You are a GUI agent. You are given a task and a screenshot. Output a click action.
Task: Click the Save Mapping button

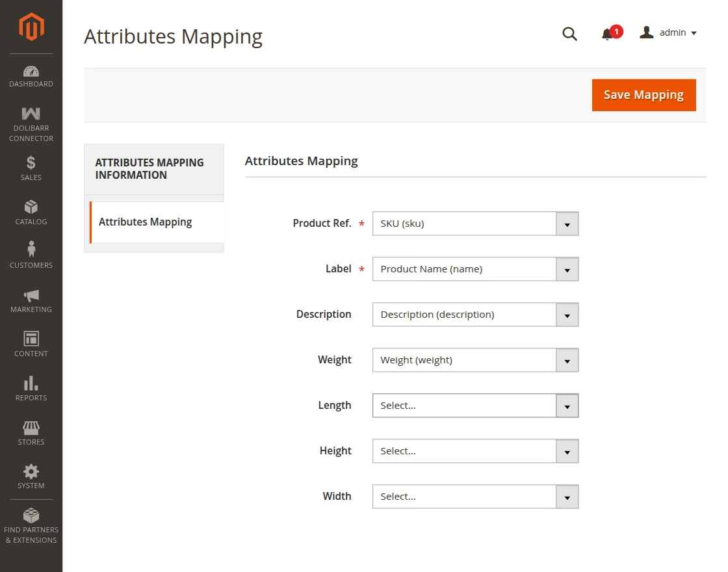pos(643,94)
